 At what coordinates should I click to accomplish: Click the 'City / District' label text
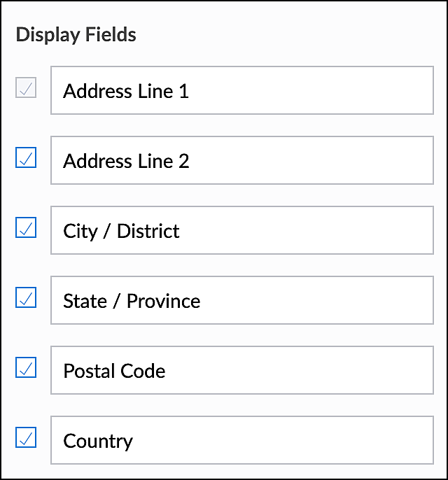coord(121,231)
